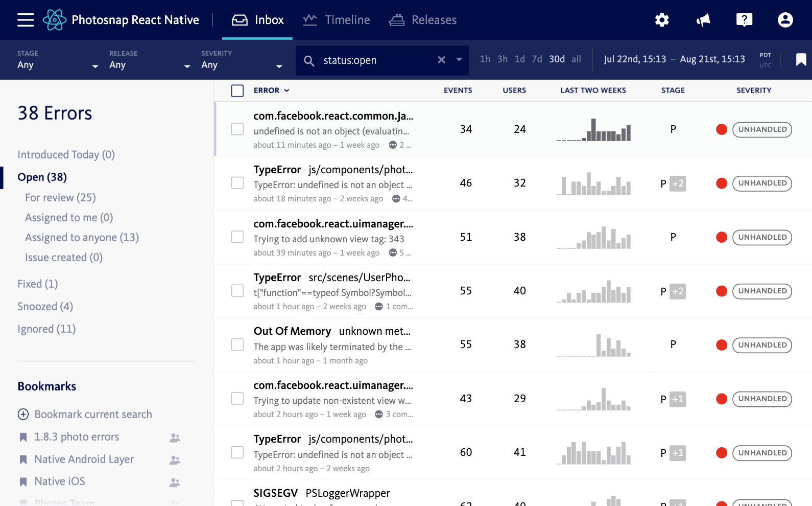Expand the +1 stages badge on 43-event row

[678, 399]
